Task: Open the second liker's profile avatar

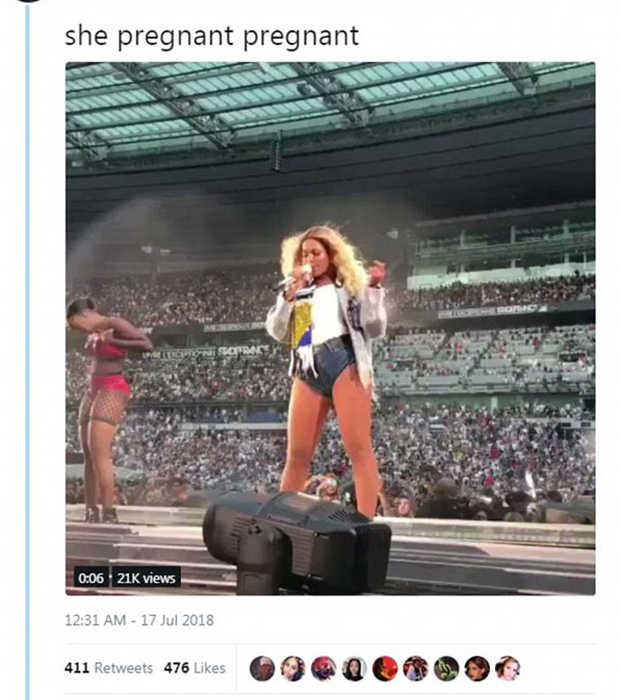Action: click(293, 668)
